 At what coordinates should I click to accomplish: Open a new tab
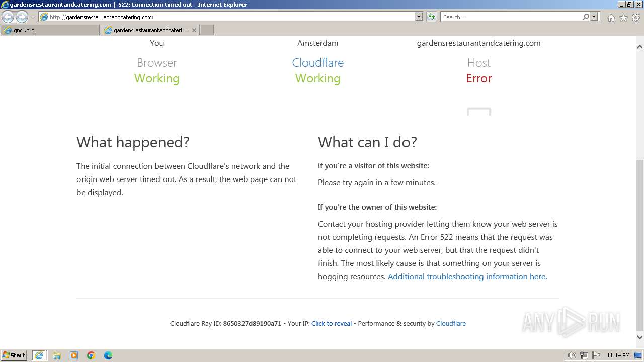pyautogui.click(x=207, y=30)
